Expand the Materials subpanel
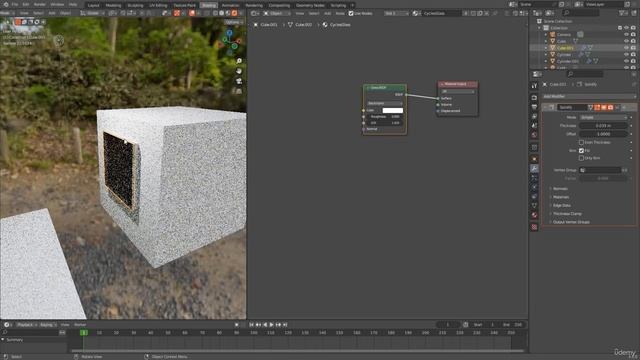640x360 pixels. point(560,197)
